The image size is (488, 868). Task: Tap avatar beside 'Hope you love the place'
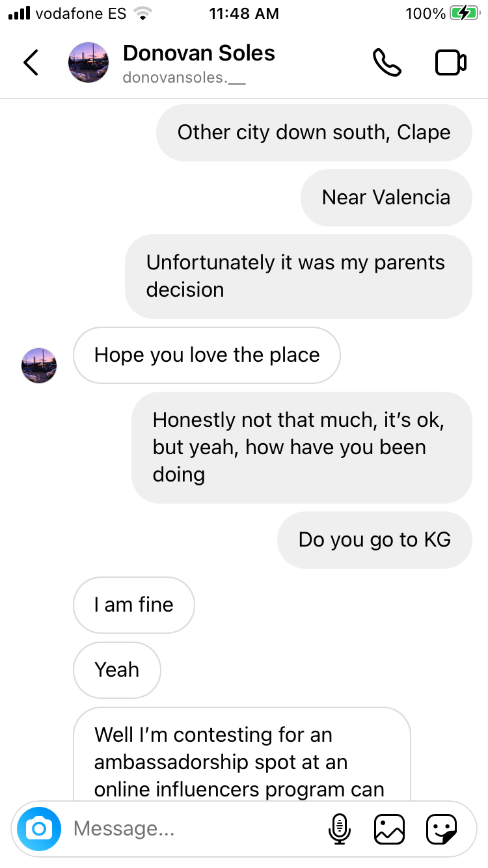(x=39, y=365)
